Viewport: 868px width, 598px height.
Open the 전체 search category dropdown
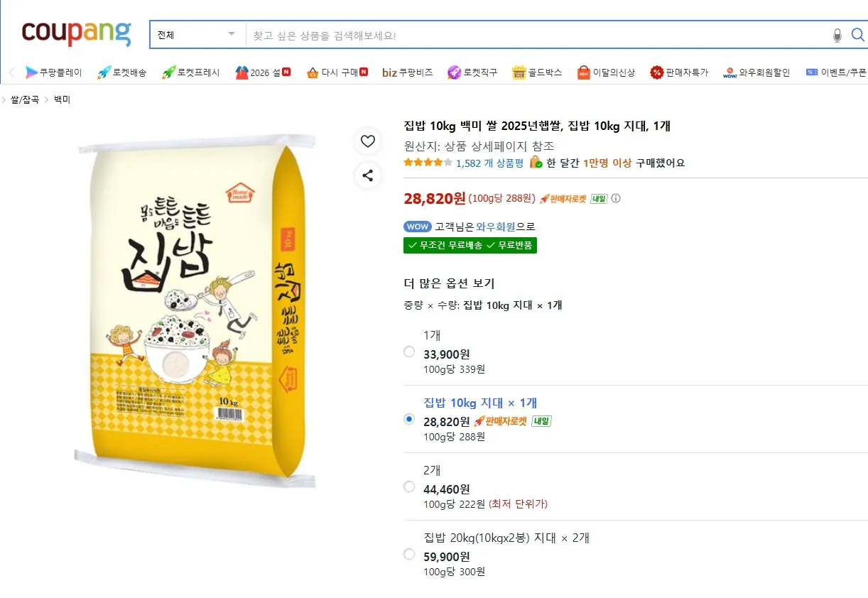pyautogui.click(x=197, y=33)
